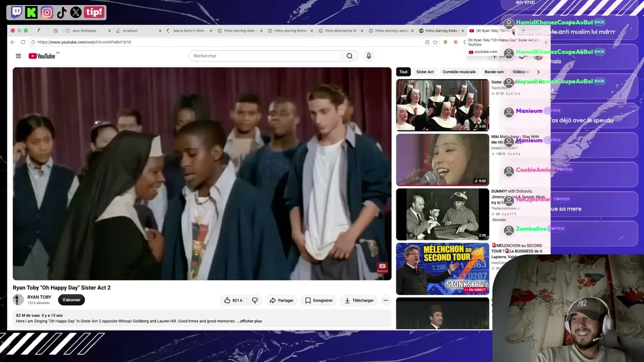
Task: Click the Instagram icon in the overlay
Action: pos(47,12)
